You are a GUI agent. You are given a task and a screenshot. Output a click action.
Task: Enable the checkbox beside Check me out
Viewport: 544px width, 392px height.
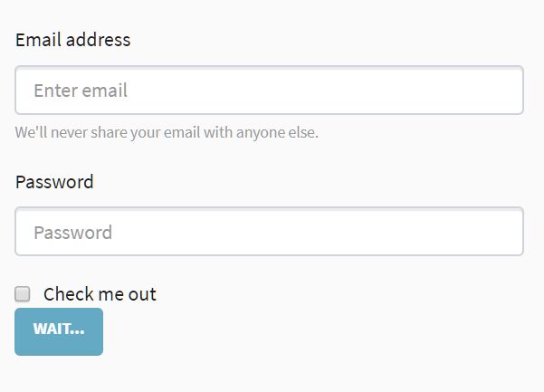tap(23, 293)
